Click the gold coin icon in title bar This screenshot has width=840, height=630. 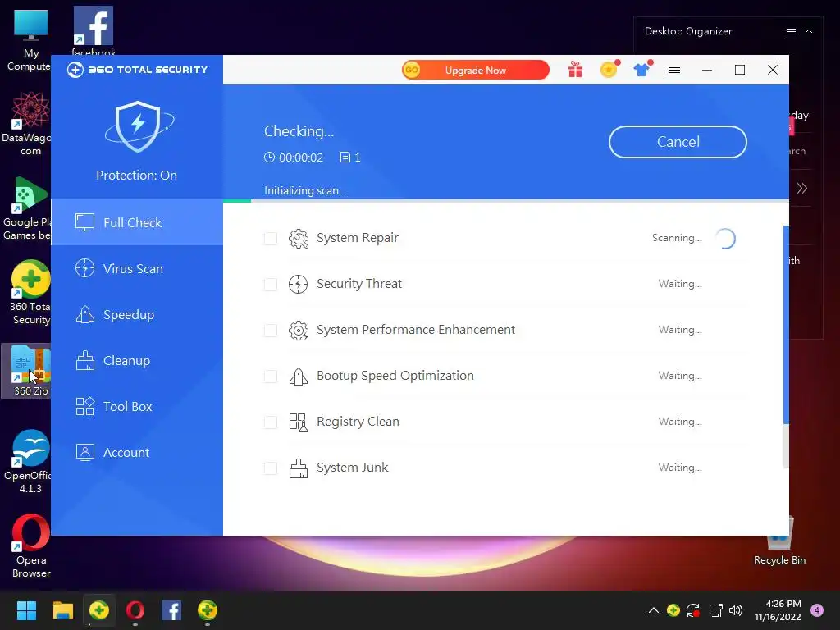[x=609, y=70]
